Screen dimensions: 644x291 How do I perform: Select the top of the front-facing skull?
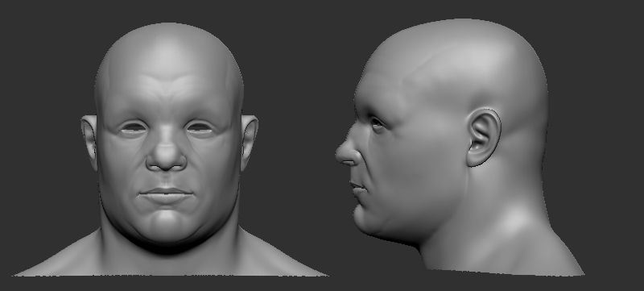(168, 41)
